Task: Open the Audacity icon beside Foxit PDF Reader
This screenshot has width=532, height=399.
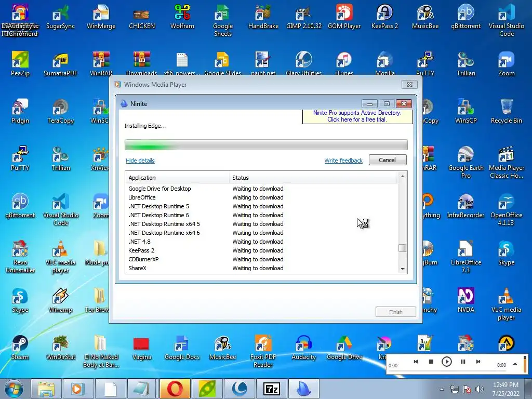Action: (303, 348)
